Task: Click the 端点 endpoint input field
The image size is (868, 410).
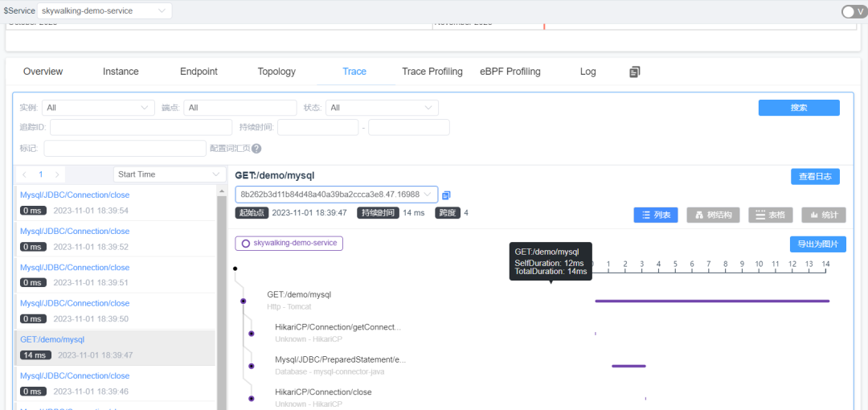Action: coord(240,108)
